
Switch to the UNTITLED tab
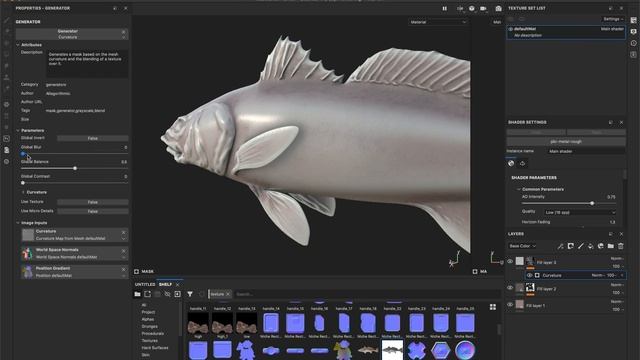pos(145,284)
